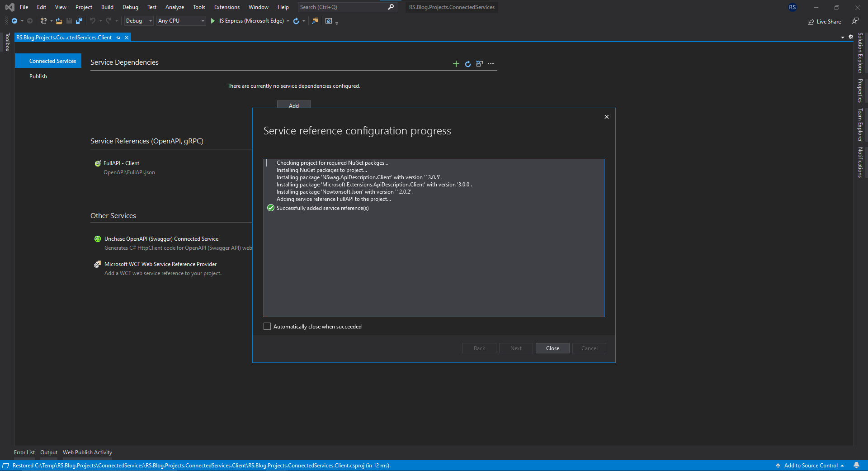The image size is (868, 471).
Task: Click Microsoft WCF Web Service Reference Provider
Action: [160, 264]
